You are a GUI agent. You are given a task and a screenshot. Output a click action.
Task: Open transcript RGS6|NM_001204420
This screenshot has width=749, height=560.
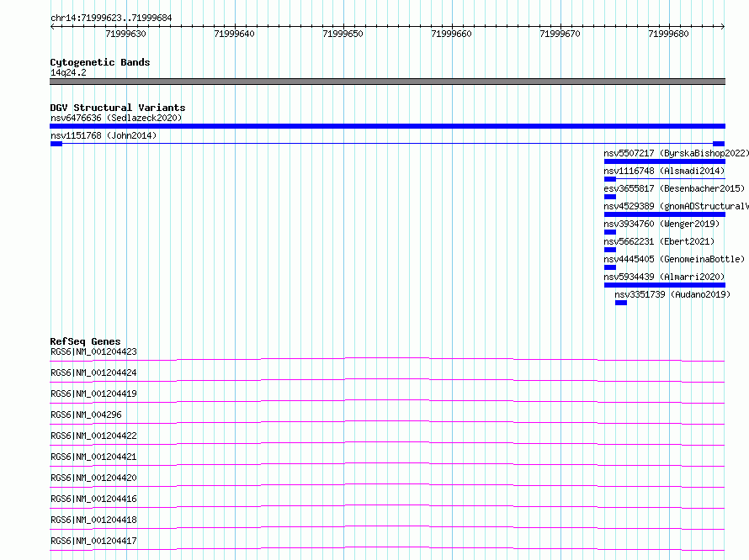pos(93,478)
